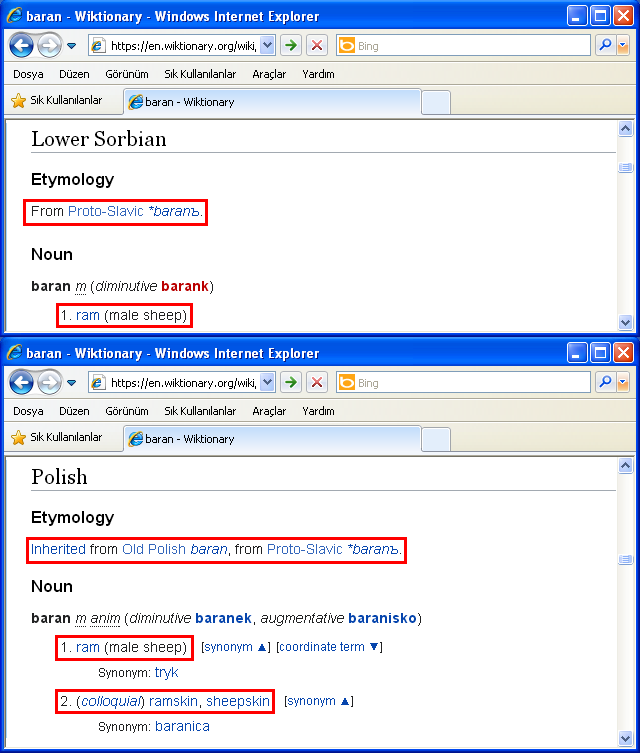Select baran - Wiktionary tab in lower window

pos(272,439)
